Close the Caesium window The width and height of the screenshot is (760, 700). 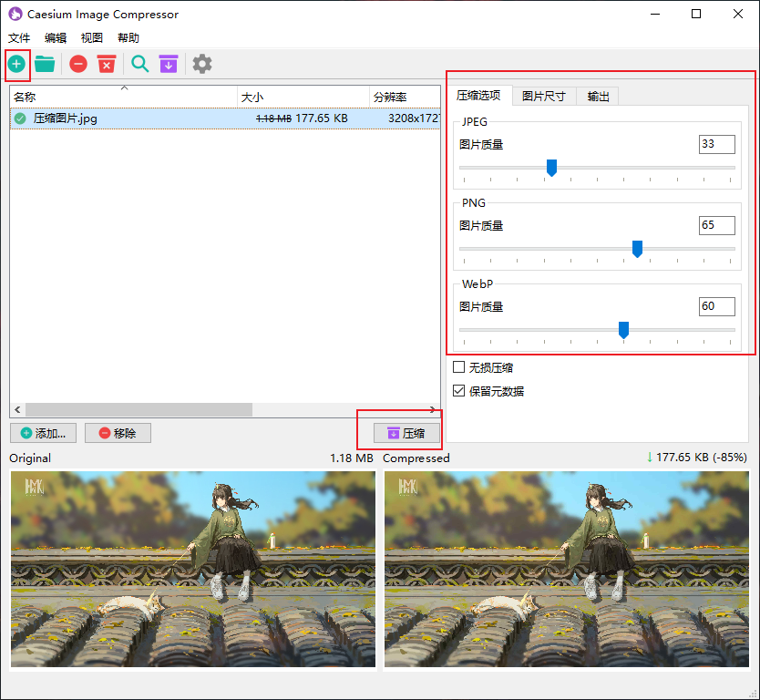tap(738, 14)
